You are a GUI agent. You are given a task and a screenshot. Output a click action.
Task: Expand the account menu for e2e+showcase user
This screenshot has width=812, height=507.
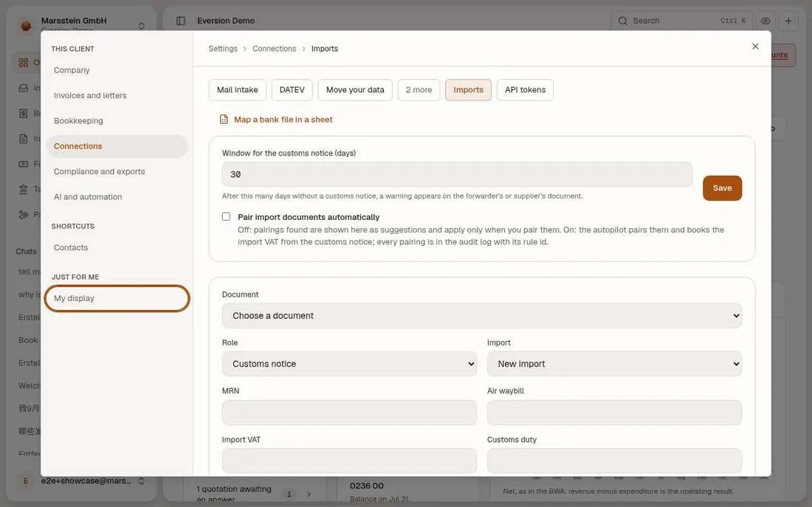pyautogui.click(x=142, y=481)
